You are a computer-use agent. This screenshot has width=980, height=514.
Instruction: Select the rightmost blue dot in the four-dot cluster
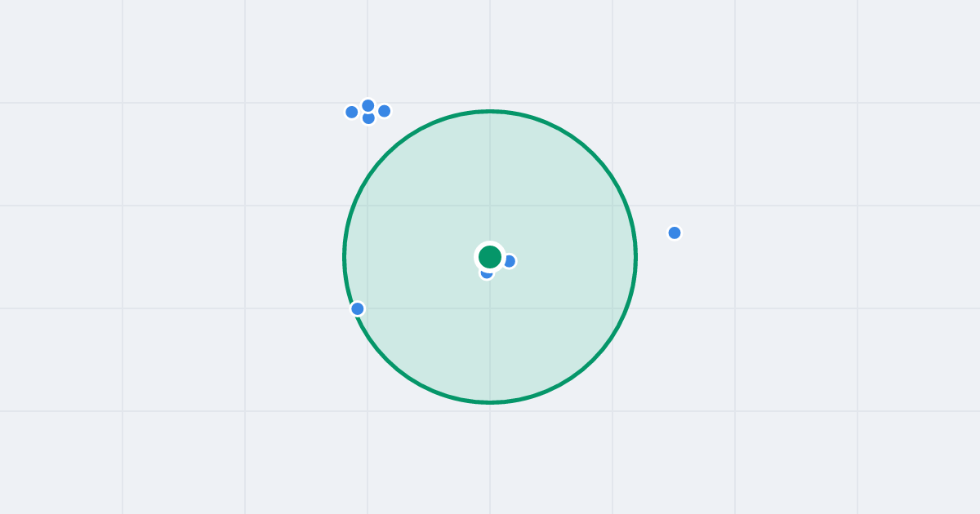click(x=385, y=111)
